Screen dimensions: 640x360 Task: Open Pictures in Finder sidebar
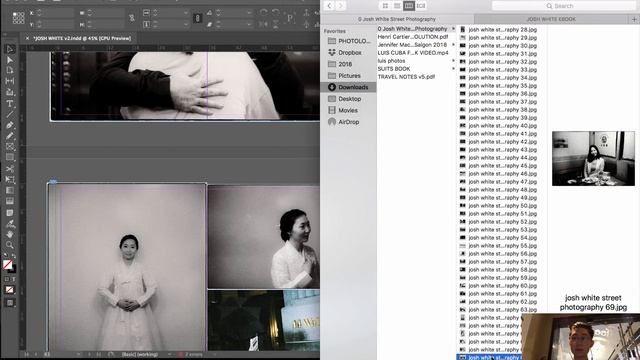(x=344, y=76)
